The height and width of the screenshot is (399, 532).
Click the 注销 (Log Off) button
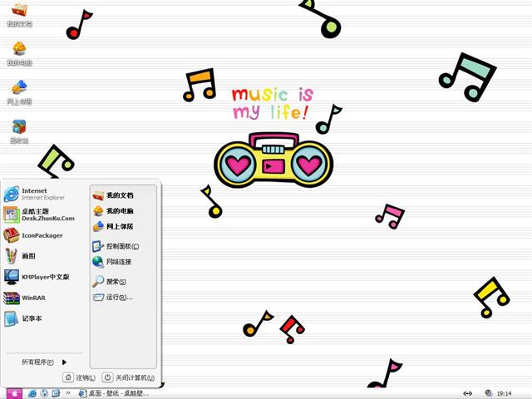point(80,377)
